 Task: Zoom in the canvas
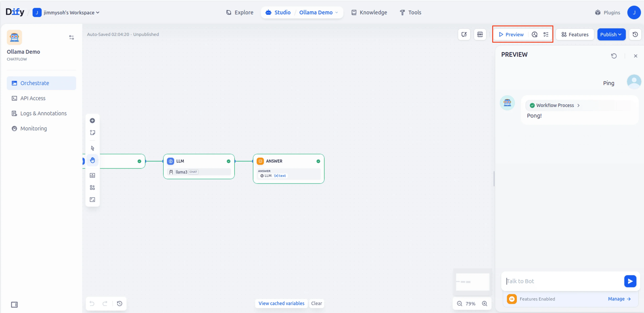coord(485,303)
